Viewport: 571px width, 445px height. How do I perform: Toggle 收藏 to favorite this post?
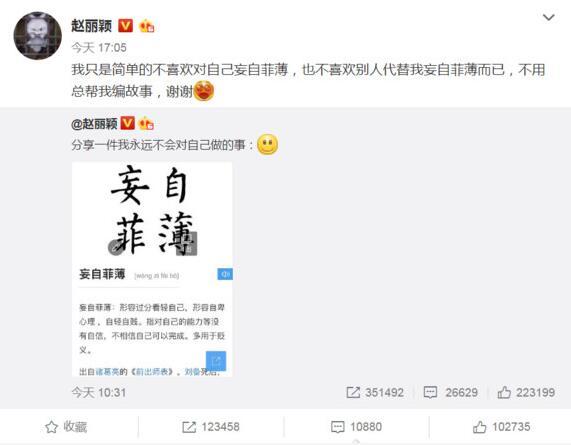click(x=66, y=426)
